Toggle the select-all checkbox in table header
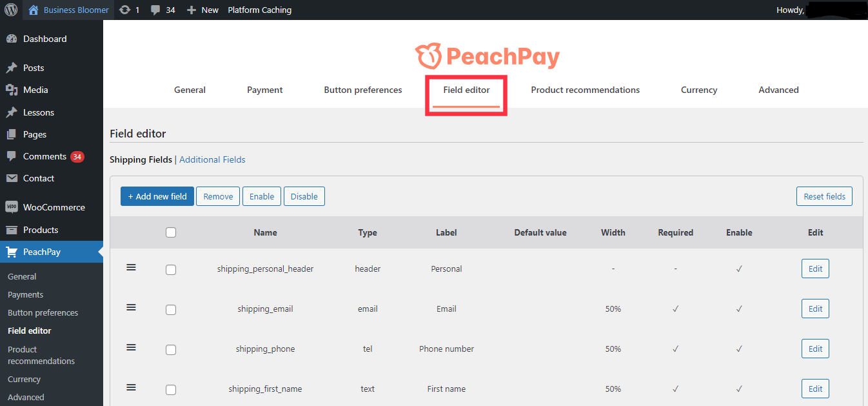Image resolution: width=868 pixels, height=406 pixels. click(171, 232)
